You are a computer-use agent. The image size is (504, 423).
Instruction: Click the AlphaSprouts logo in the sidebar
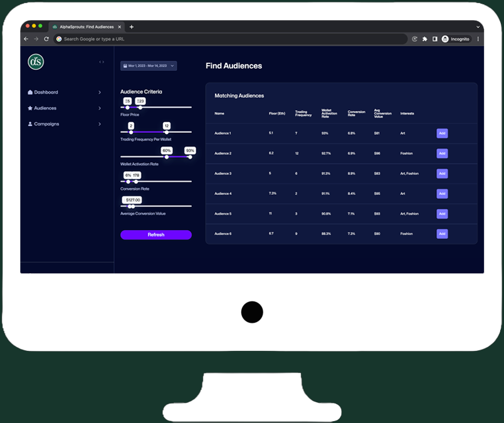(x=36, y=61)
